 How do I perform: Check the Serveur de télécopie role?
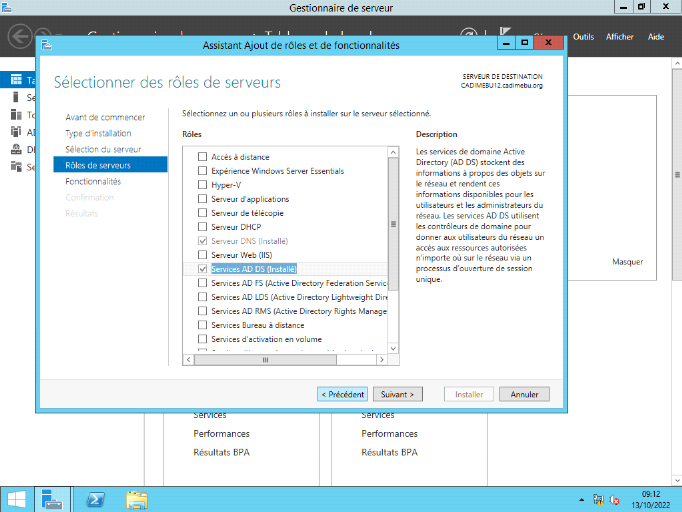[x=202, y=213]
